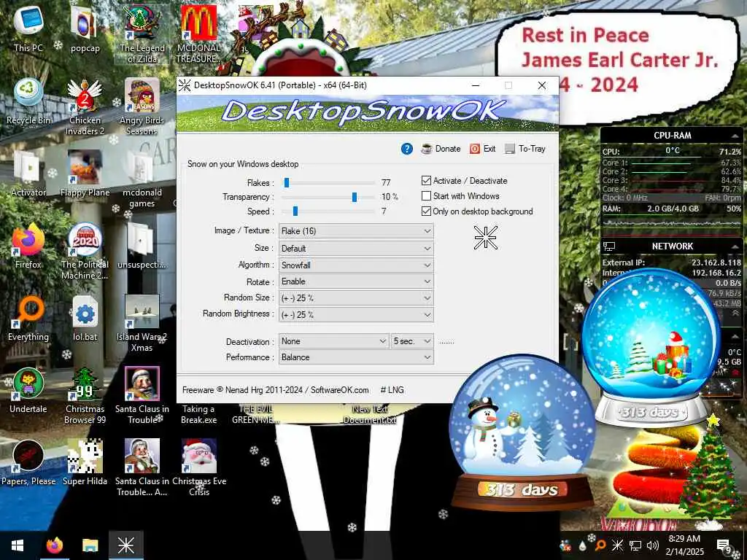Collapse the NETWORK gadget header arrow
This screenshot has width=747, height=560.
click(735, 246)
